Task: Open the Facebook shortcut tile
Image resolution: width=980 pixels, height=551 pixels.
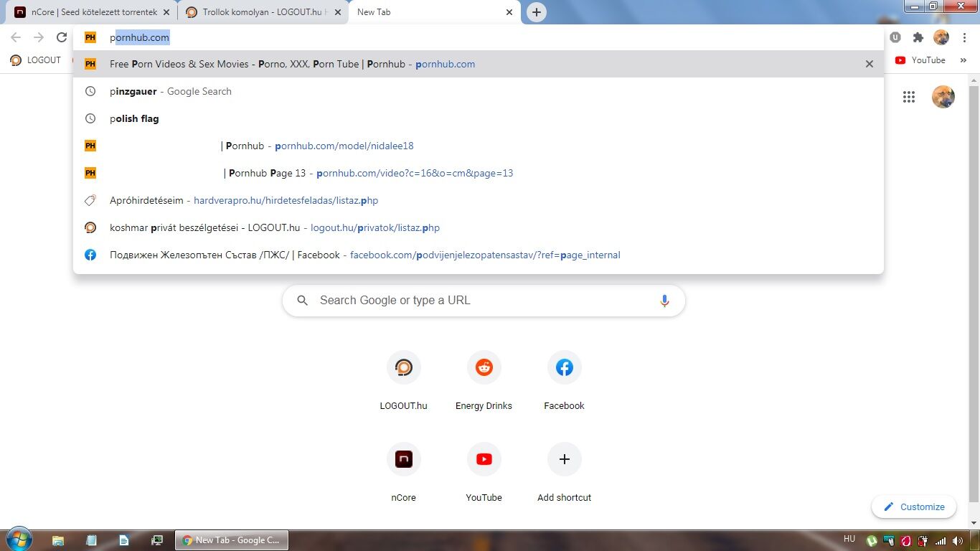Action: point(564,381)
